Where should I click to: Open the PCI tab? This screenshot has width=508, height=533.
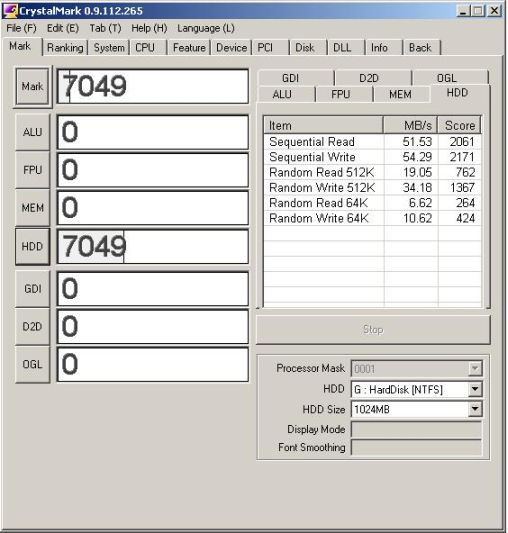[270, 48]
